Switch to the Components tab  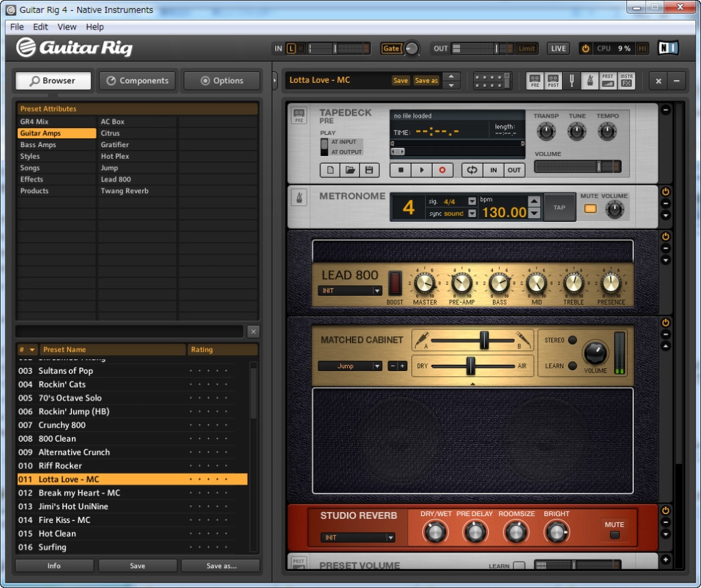pos(137,81)
